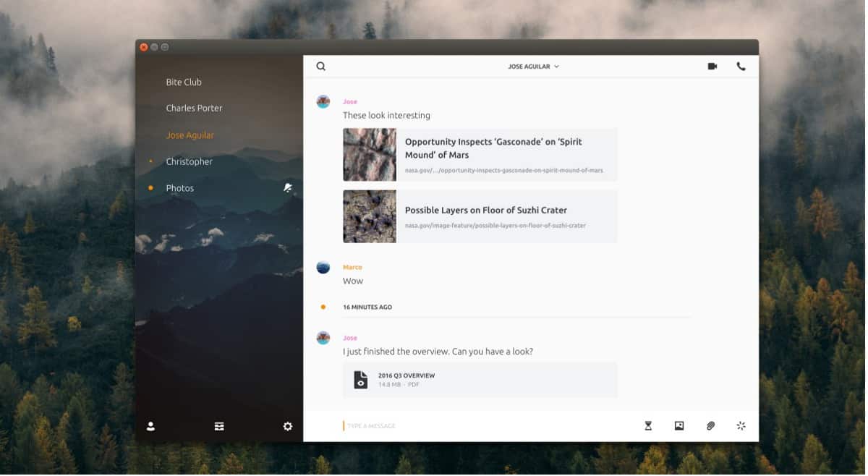Click the '16 MINUTES AGO' time marker
Image resolution: width=868 pixels, height=476 pixels.
coord(367,307)
